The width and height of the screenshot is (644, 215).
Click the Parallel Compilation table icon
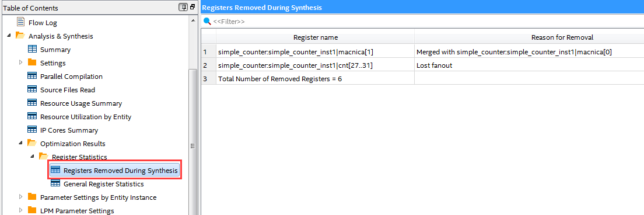click(x=32, y=76)
